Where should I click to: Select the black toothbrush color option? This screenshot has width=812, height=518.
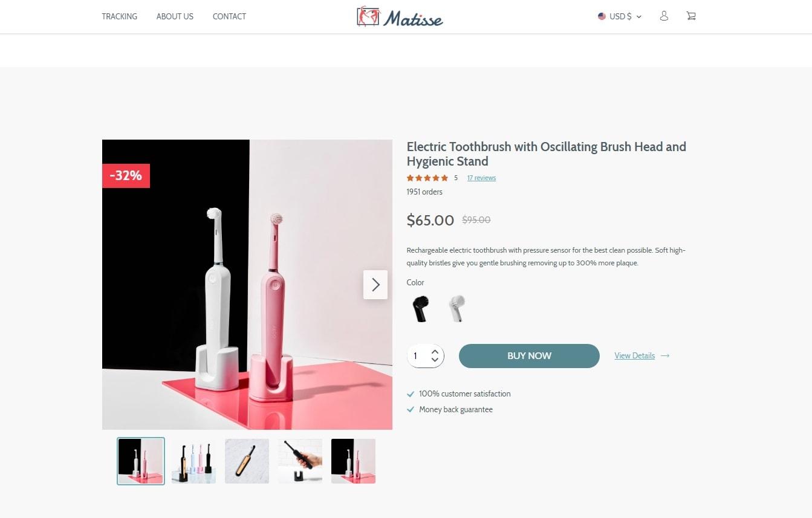tap(421, 308)
